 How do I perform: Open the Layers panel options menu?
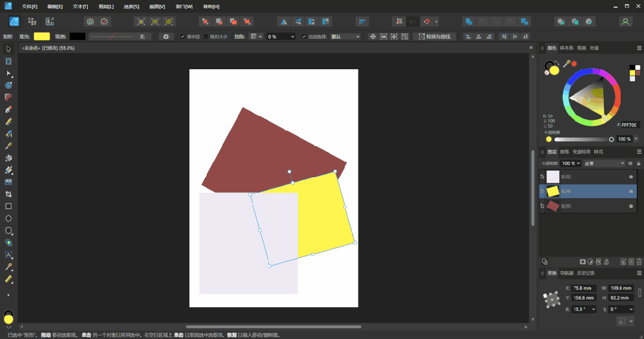coord(639,152)
